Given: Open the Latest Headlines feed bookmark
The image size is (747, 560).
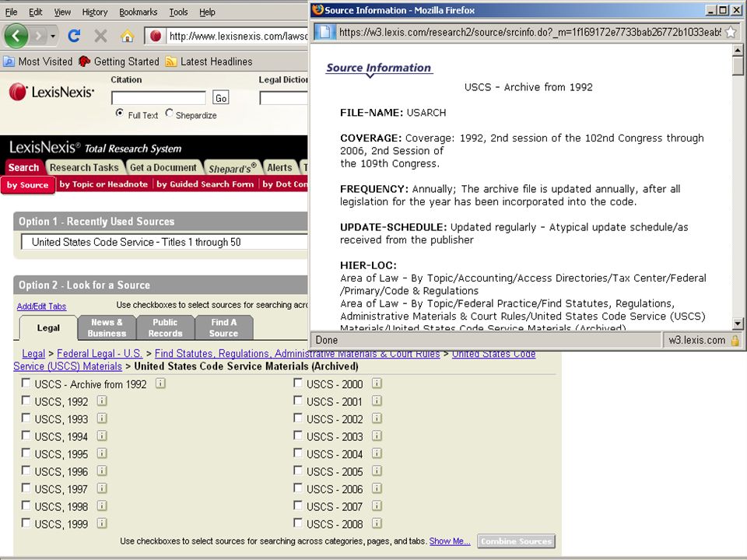Looking at the screenshot, I should click(209, 61).
